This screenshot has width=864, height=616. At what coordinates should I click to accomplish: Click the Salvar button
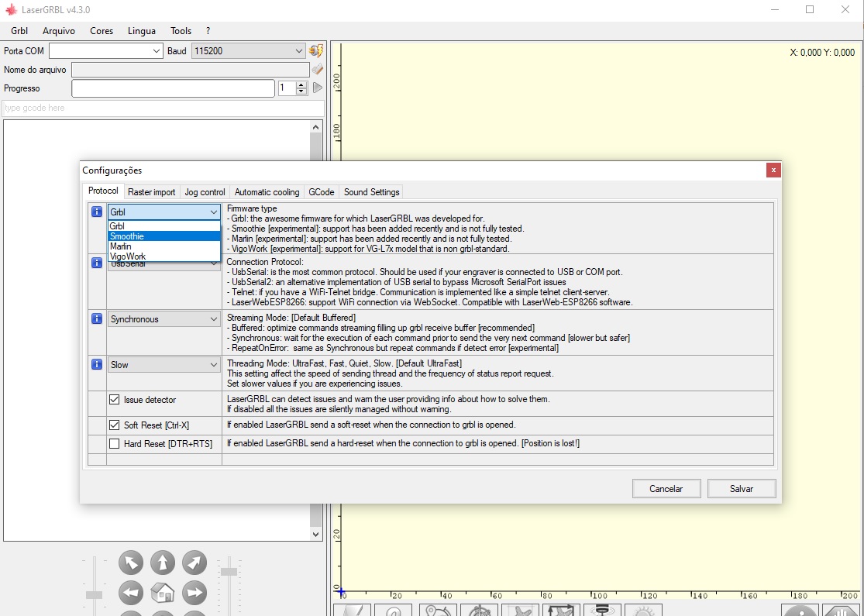click(x=742, y=489)
